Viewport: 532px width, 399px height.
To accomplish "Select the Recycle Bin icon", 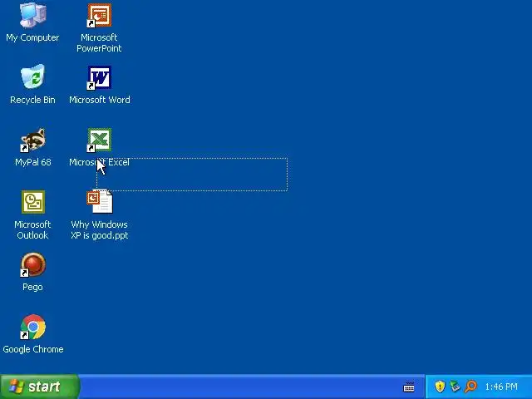I will click(32, 76).
